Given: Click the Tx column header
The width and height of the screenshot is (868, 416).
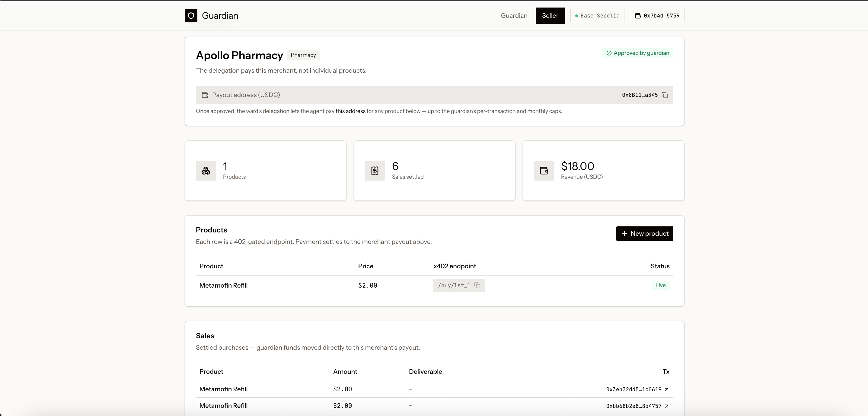Looking at the screenshot, I should (666, 372).
